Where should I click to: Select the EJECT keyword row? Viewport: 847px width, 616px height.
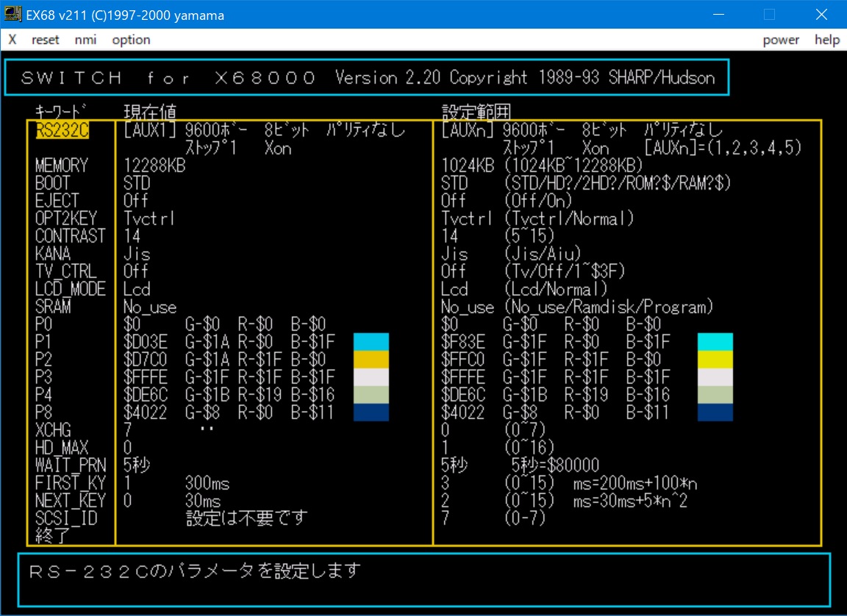click(57, 201)
